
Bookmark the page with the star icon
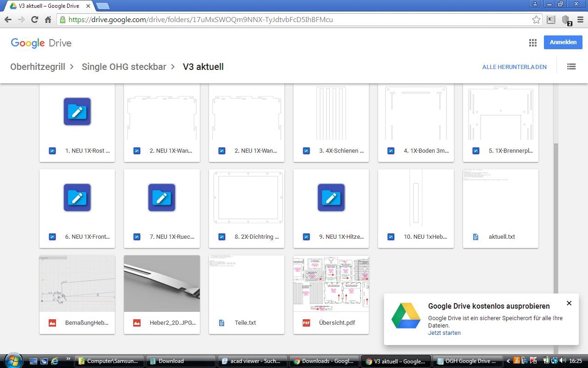pyautogui.click(x=536, y=20)
